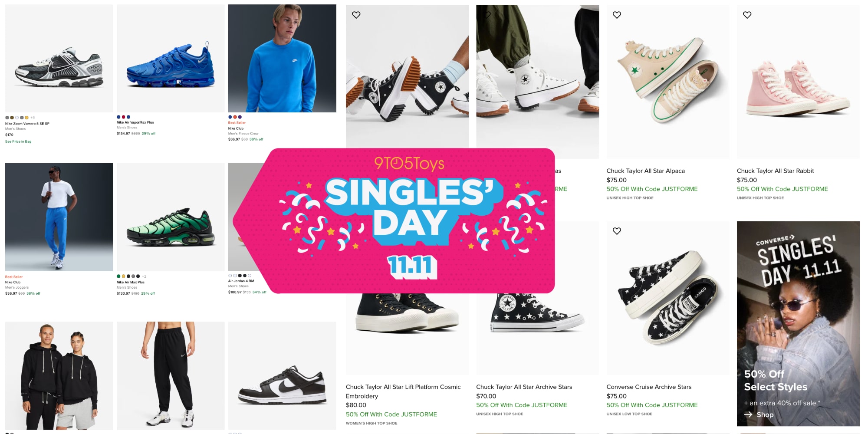Toggle the wishlist heart on Converse Cruise Archive Stars
The image size is (868, 434).
pyautogui.click(x=617, y=231)
